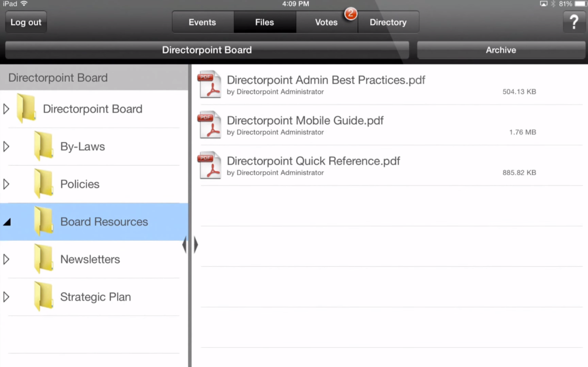Select the Policies folder label

(80, 184)
